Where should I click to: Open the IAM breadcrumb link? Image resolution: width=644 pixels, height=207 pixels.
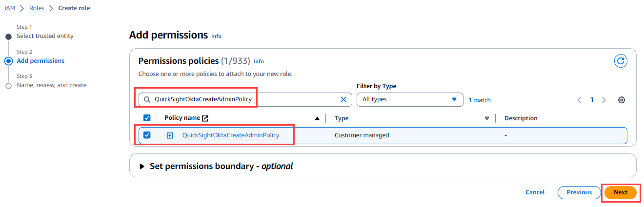(x=10, y=8)
